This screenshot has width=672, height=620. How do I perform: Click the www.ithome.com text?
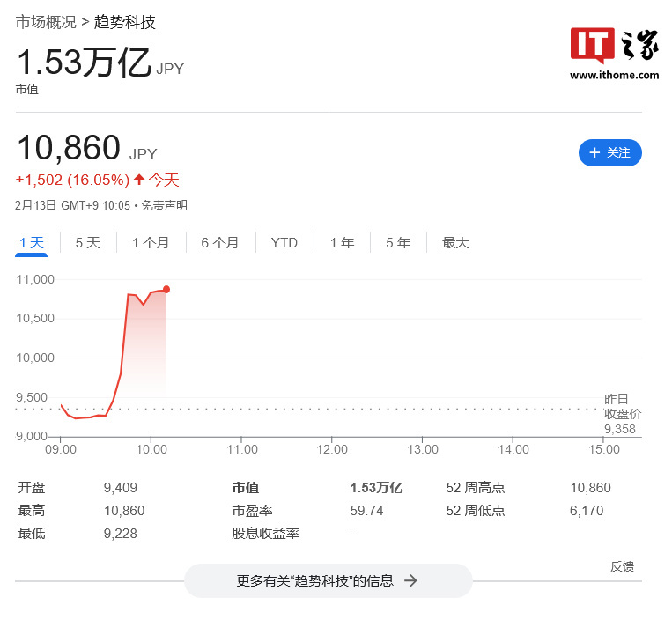pyautogui.click(x=614, y=76)
